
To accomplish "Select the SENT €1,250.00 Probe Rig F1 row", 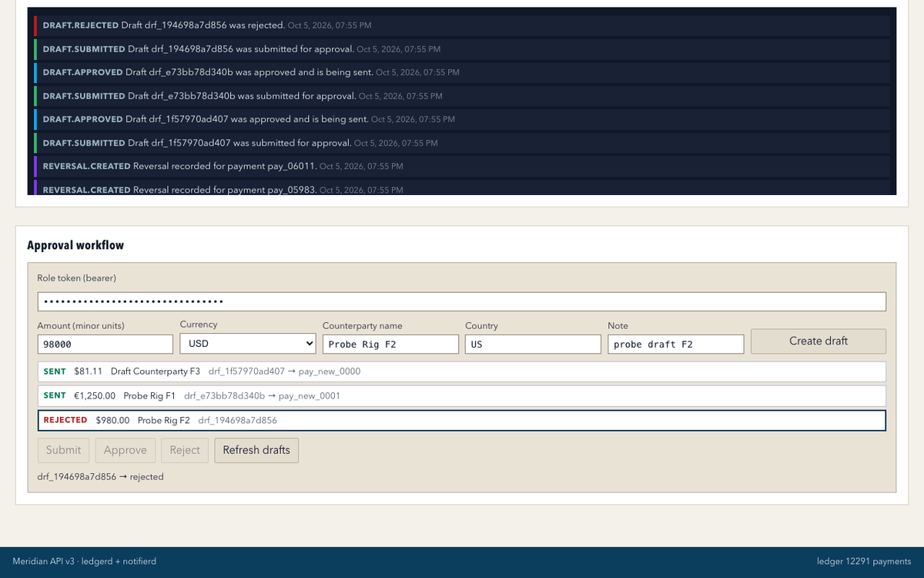I will (462, 396).
